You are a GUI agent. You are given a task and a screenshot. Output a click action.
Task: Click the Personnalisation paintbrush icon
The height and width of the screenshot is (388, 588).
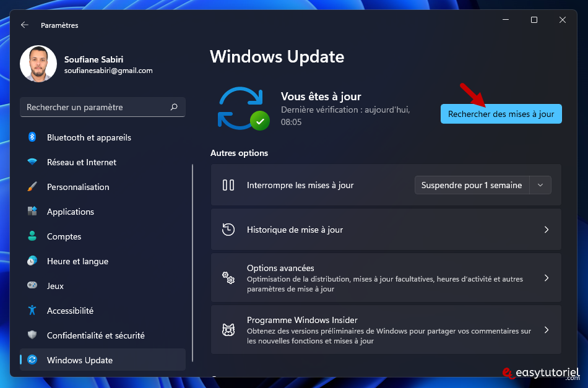tap(32, 187)
